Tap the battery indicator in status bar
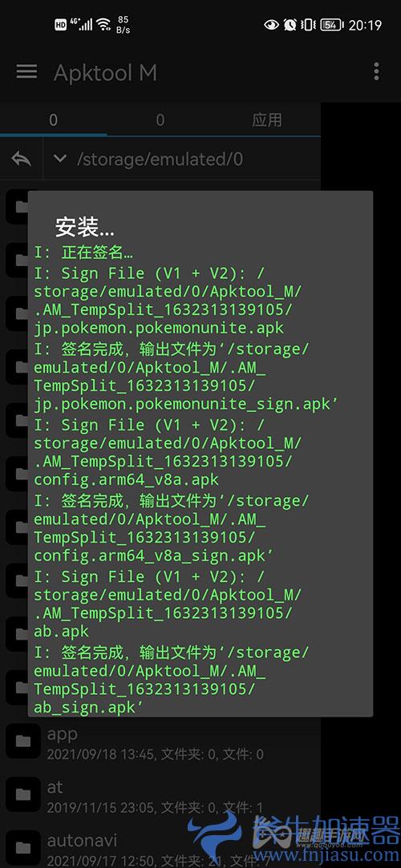 tap(332, 25)
